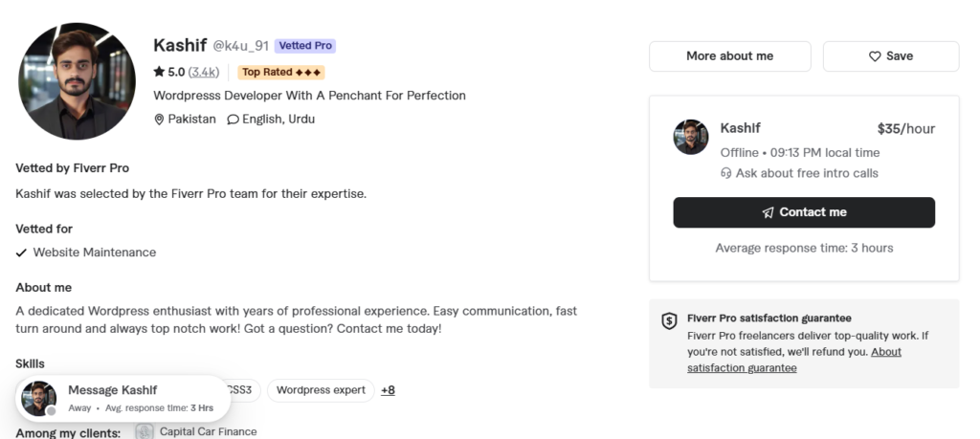The image size is (980, 439).
Task: Open the 3.4k reviews link
Action: click(204, 72)
